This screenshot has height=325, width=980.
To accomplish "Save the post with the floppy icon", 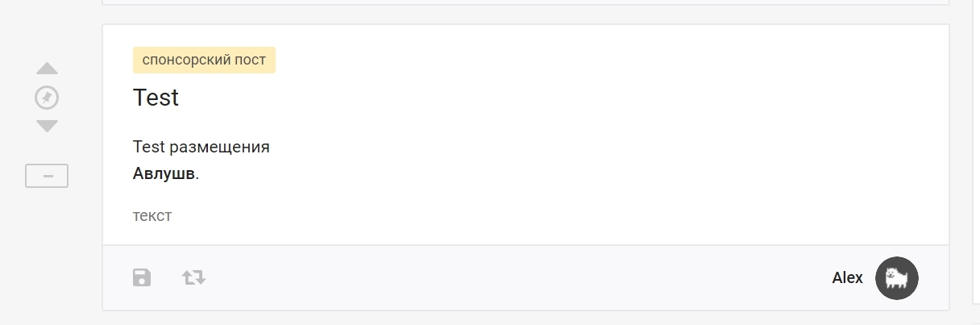I will [142, 278].
